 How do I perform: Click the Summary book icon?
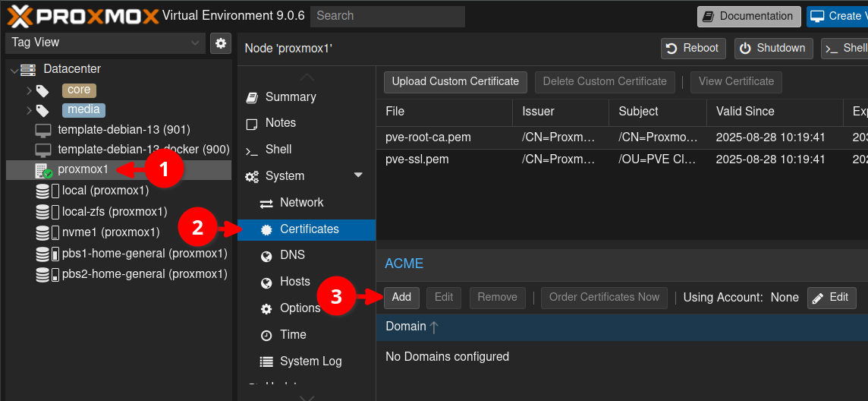[252, 97]
